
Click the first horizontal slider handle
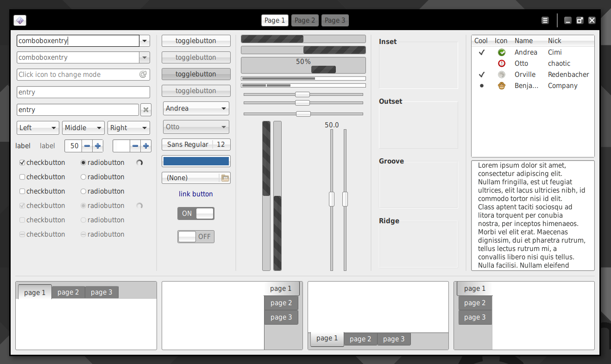tap(302, 94)
